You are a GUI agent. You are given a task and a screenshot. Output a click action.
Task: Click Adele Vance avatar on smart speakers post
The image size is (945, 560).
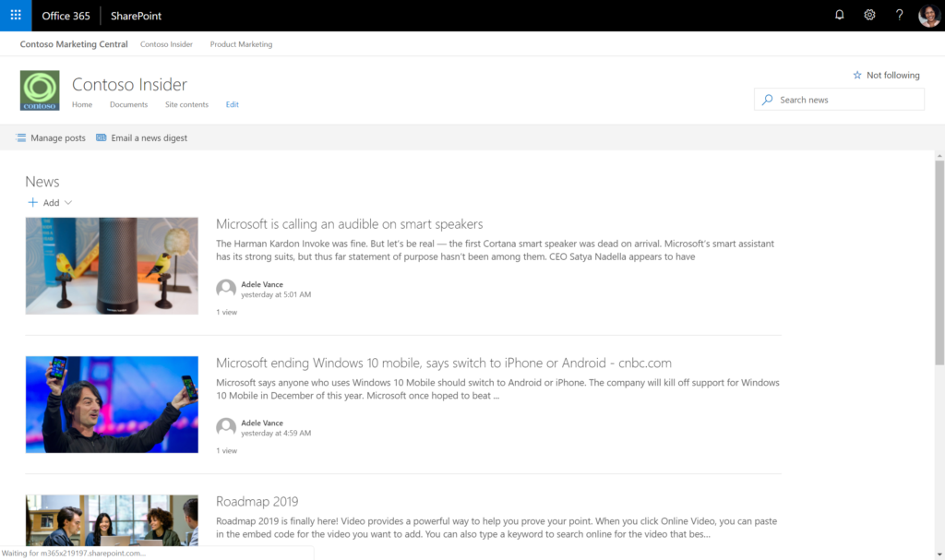point(226,289)
